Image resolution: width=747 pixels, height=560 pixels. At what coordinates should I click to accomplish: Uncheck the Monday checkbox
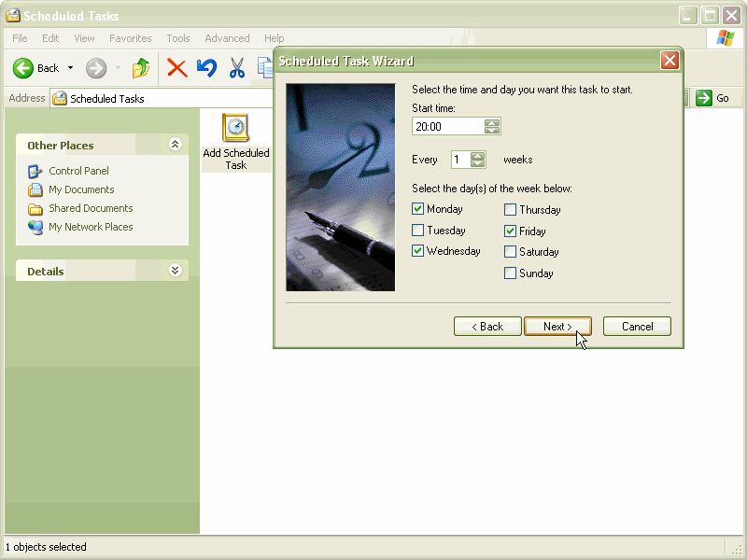(417, 208)
